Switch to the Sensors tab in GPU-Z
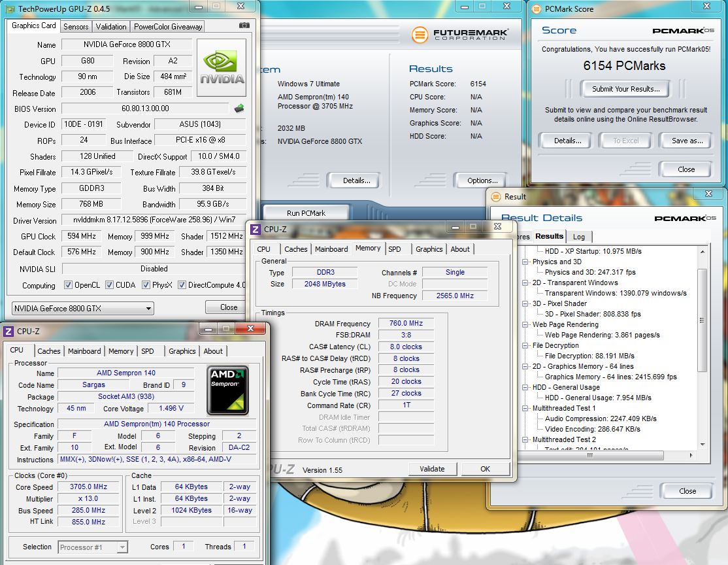This screenshot has width=728, height=565. [x=76, y=26]
